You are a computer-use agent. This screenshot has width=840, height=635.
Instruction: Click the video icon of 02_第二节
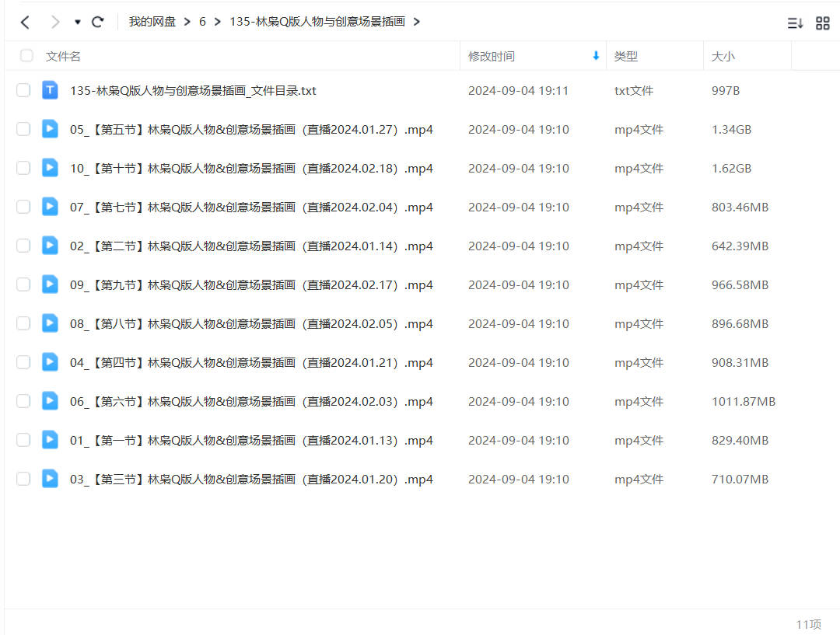[50, 246]
